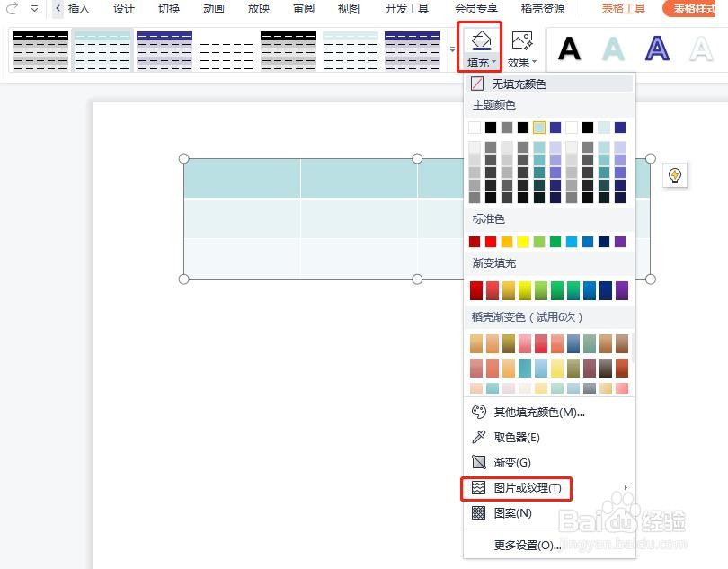Click the picture effects icon

[522, 40]
